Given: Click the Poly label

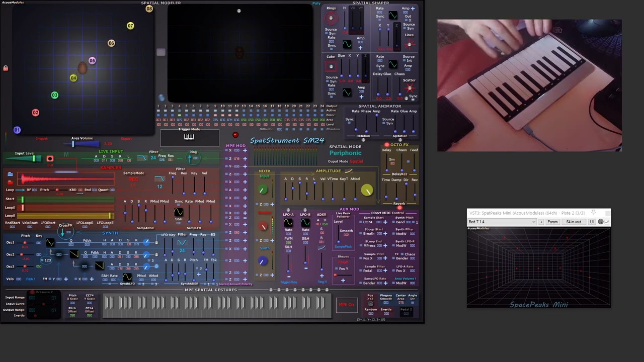Looking at the screenshot, I should (x=316, y=3).
